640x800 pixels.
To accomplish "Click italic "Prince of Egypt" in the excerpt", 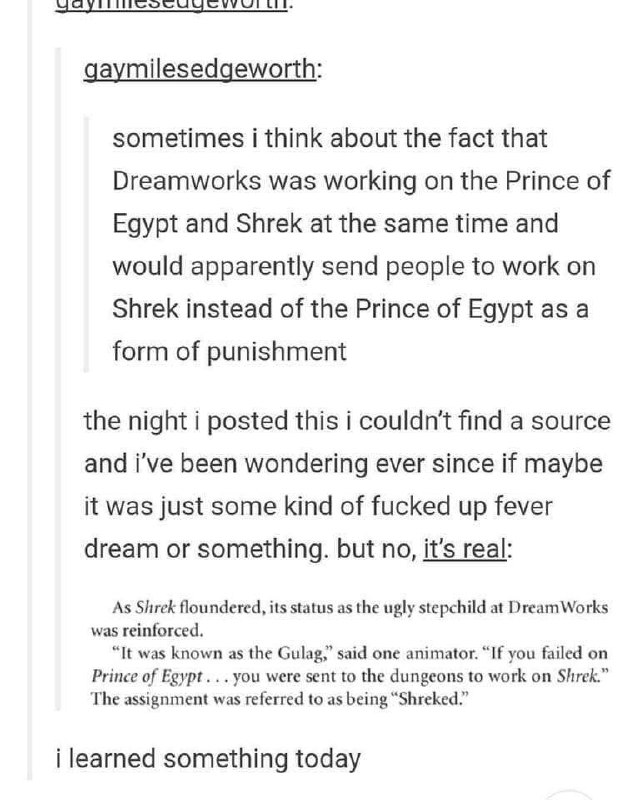I will pos(147,677).
